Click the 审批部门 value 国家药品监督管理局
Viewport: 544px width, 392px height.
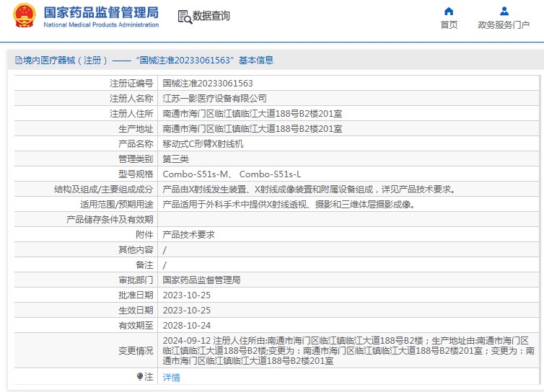click(201, 280)
